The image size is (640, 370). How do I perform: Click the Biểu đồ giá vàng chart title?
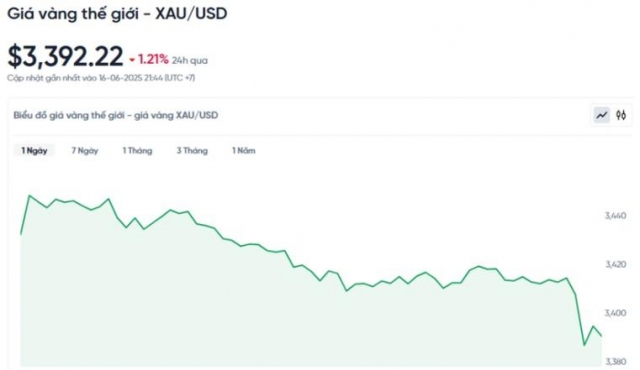pyautogui.click(x=116, y=115)
